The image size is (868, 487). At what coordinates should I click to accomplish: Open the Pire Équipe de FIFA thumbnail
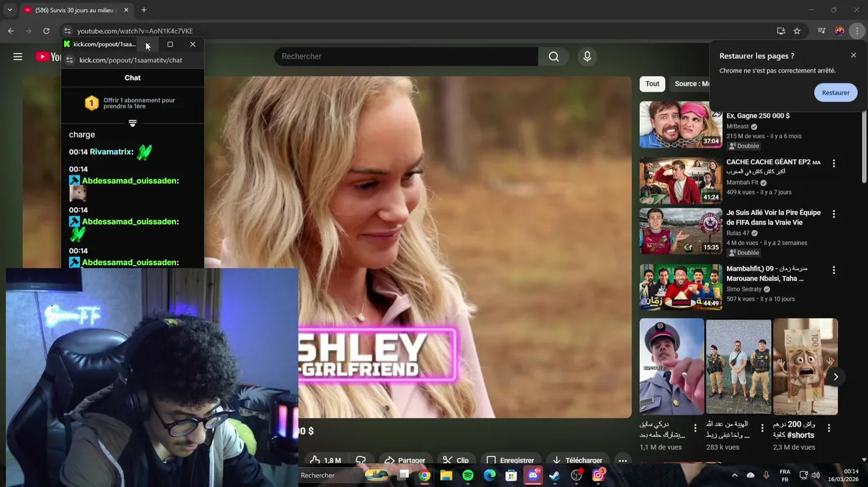pos(680,231)
